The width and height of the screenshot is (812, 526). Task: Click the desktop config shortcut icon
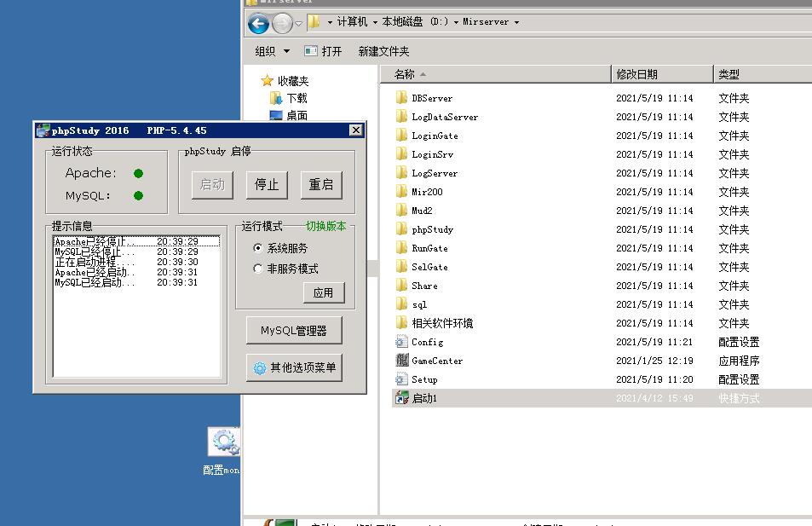(x=224, y=442)
